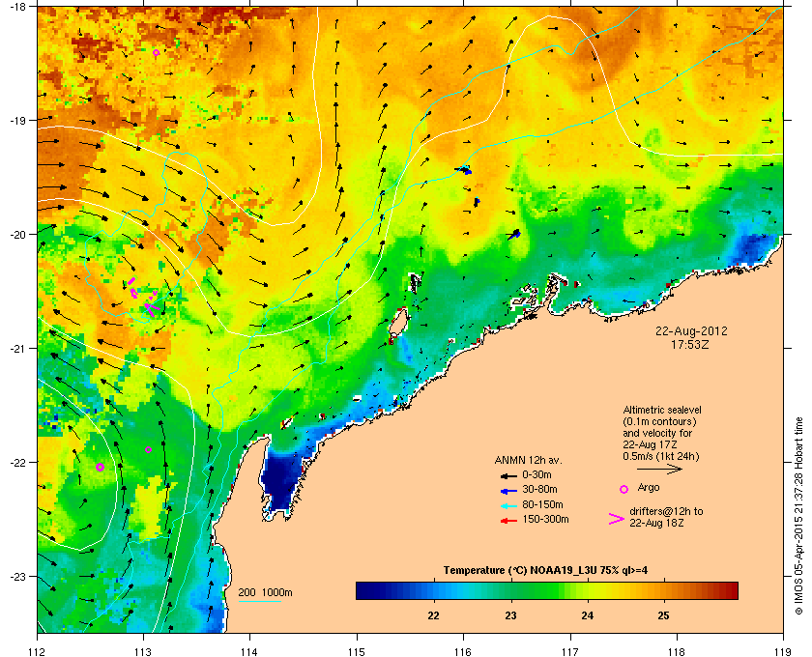Click the 0.5m/s velocity scale arrow
This screenshot has width=812, height=657.
659,470
